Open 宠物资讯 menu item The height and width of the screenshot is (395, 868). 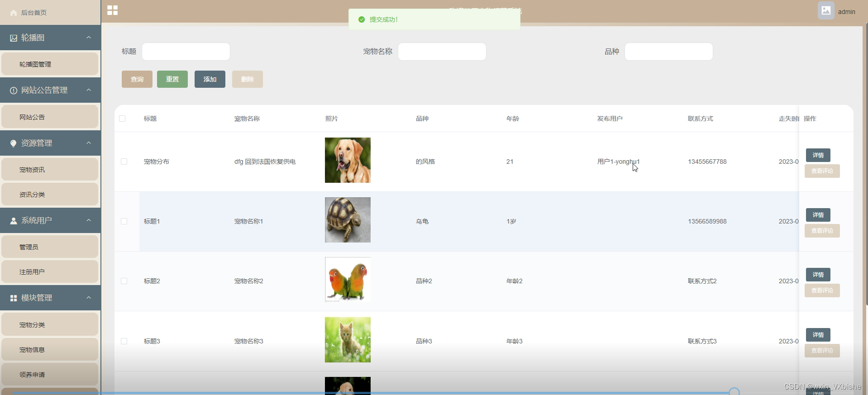pos(50,170)
